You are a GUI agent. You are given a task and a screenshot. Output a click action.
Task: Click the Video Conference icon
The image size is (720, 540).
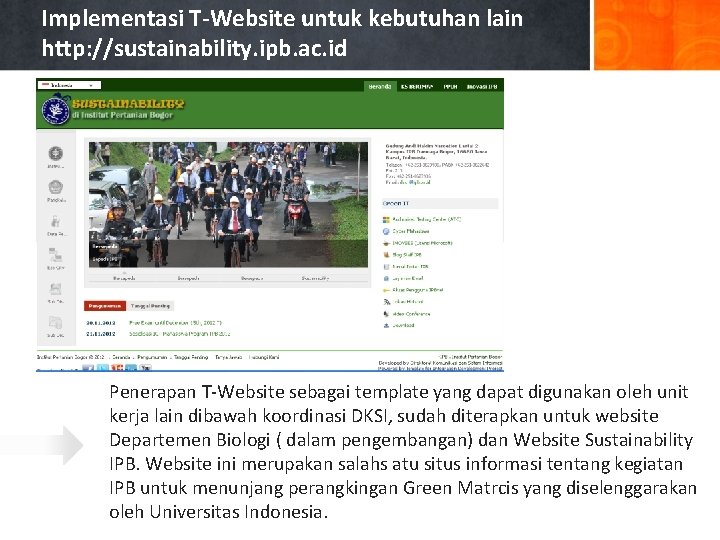[386, 314]
